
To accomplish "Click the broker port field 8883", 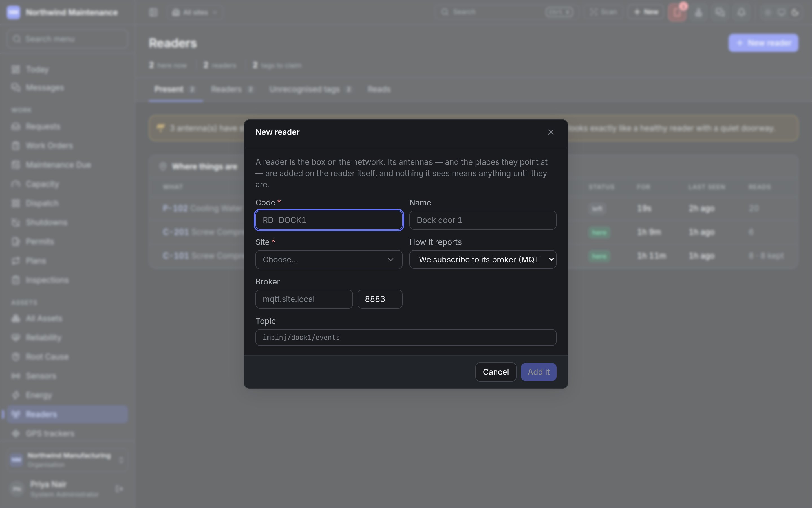I will [380, 299].
